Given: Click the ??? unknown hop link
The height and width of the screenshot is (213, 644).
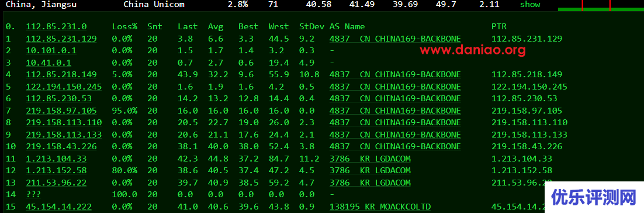Looking at the screenshot, I should click(x=33, y=194).
